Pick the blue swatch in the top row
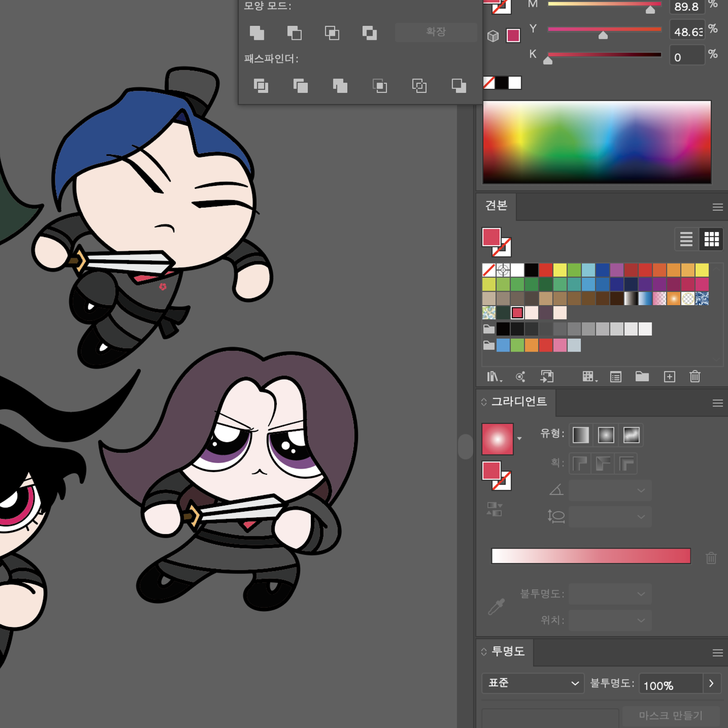 602,270
